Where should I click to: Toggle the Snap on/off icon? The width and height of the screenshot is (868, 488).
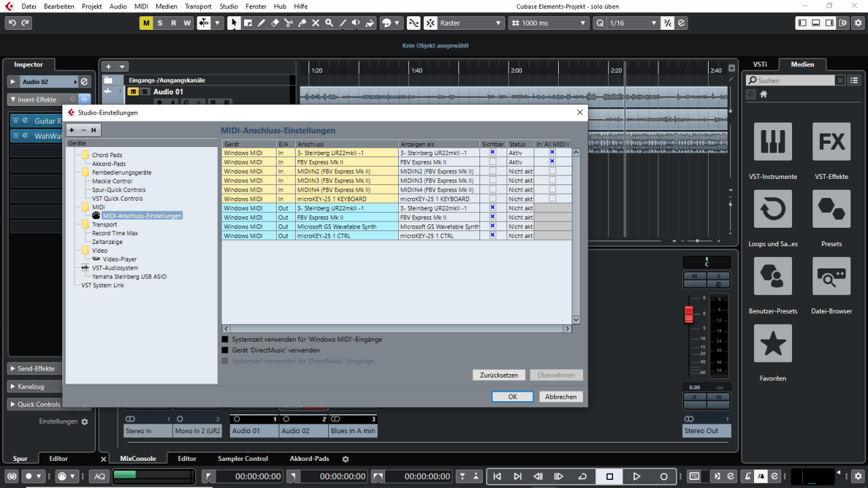click(430, 23)
